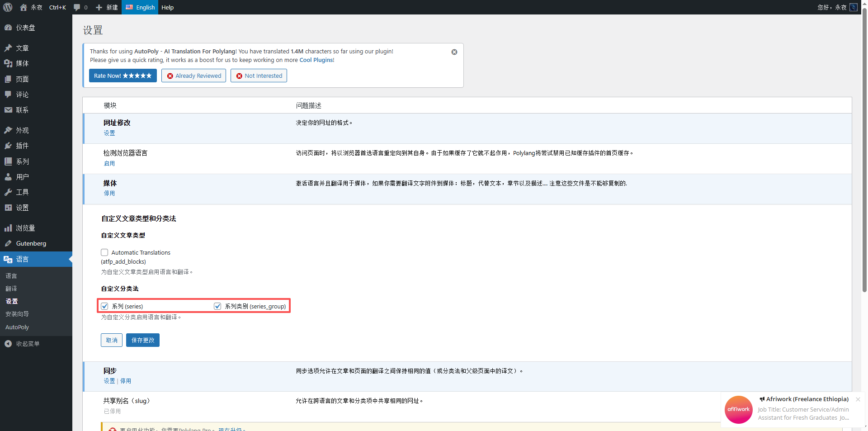868x431 pixels.
Task: Click 您好，永夜 account greeting
Action: [x=832, y=7]
